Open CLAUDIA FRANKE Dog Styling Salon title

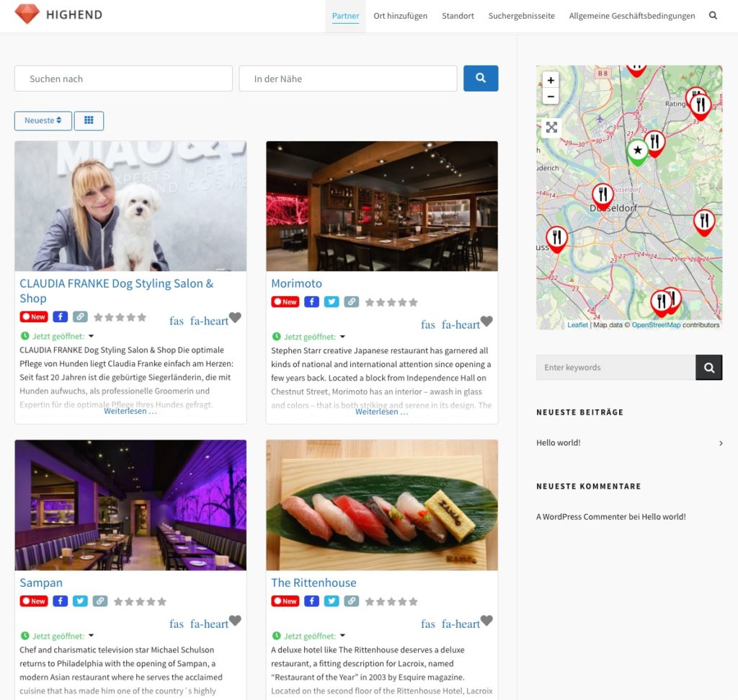pyautogui.click(x=116, y=291)
